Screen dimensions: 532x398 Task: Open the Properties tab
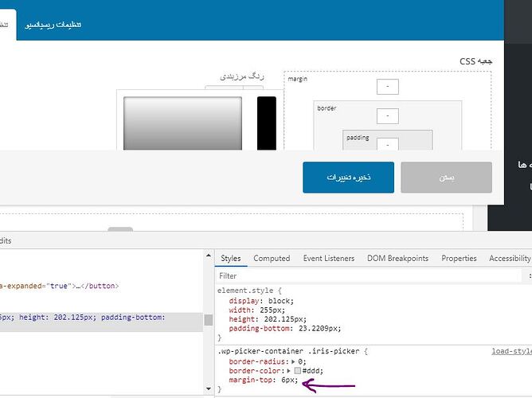459,259
